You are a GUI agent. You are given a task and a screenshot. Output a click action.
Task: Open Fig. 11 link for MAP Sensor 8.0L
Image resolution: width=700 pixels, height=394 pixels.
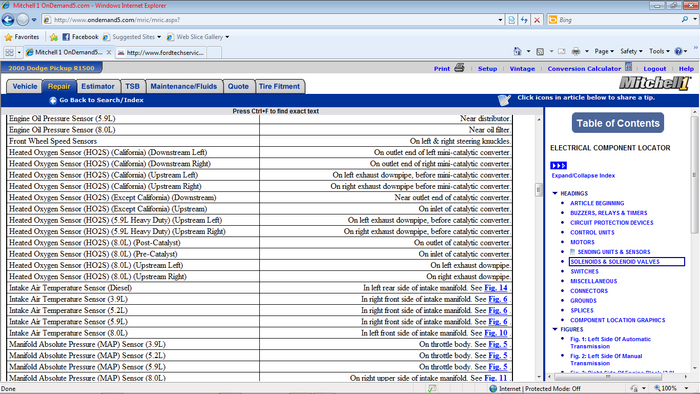pos(496,378)
